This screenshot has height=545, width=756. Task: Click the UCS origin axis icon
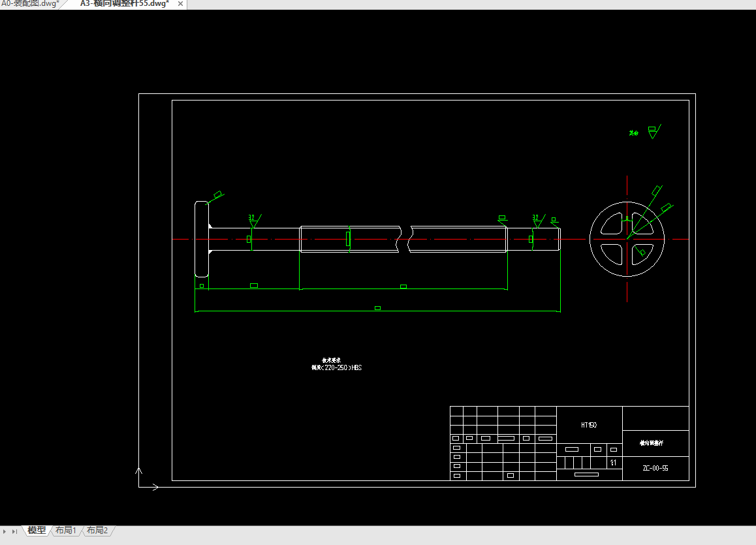click(146, 479)
